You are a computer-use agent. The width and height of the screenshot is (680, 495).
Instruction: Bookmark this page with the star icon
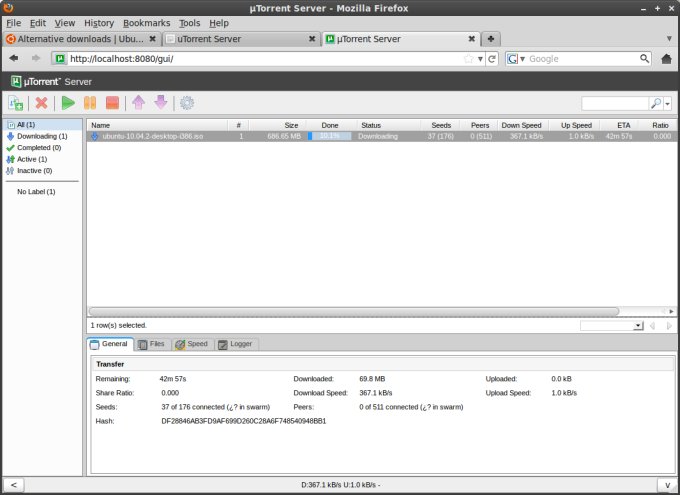click(468, 59)
